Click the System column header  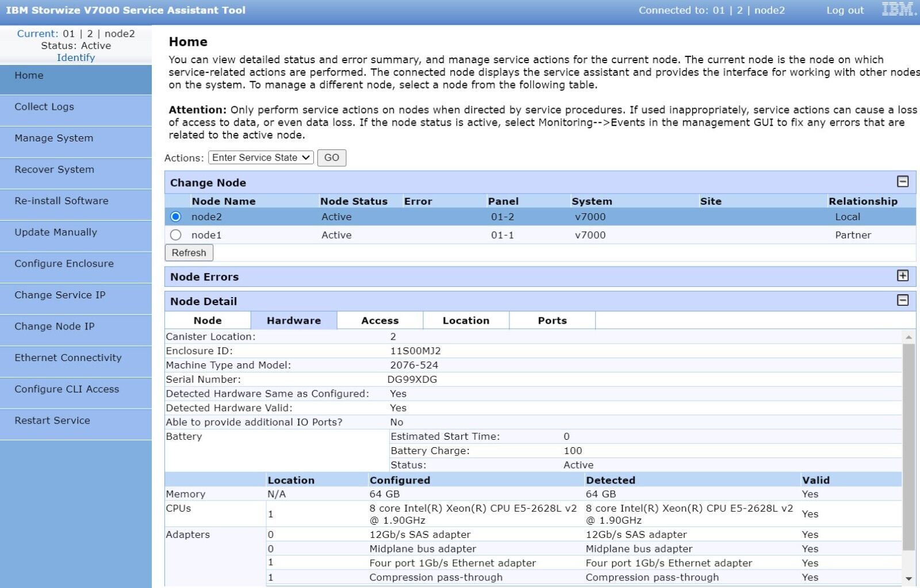pos(592,201)
